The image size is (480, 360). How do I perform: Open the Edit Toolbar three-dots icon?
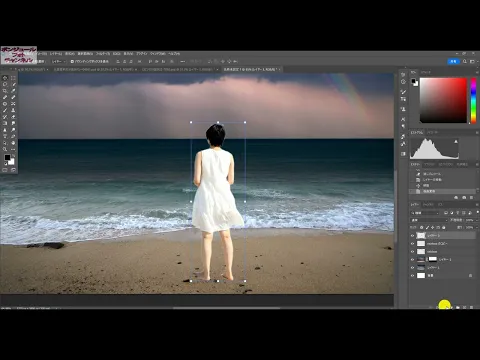tap(13, 149)
